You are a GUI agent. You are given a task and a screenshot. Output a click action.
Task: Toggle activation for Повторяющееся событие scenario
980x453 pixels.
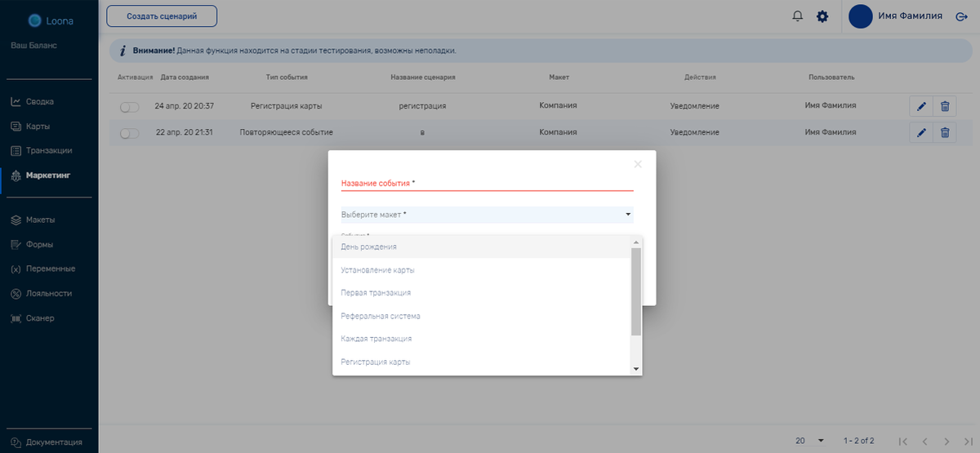129,133
